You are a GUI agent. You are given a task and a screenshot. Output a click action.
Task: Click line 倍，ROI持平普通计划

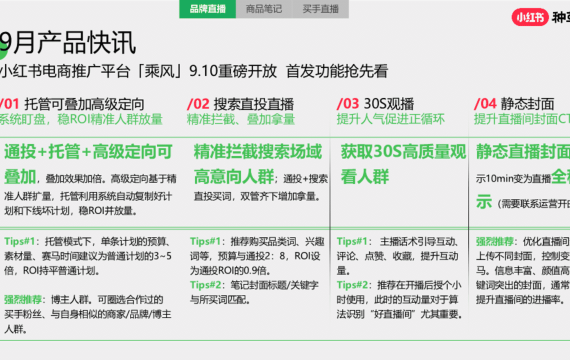pyautogui.click(x=52, y=271)
